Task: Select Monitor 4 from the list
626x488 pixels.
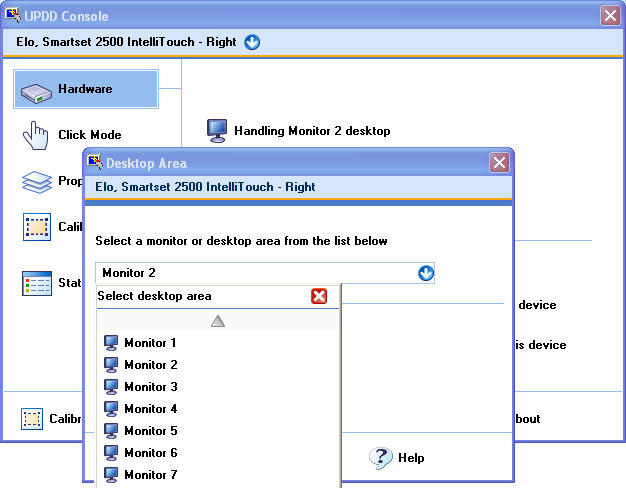Action: point(218,409)
